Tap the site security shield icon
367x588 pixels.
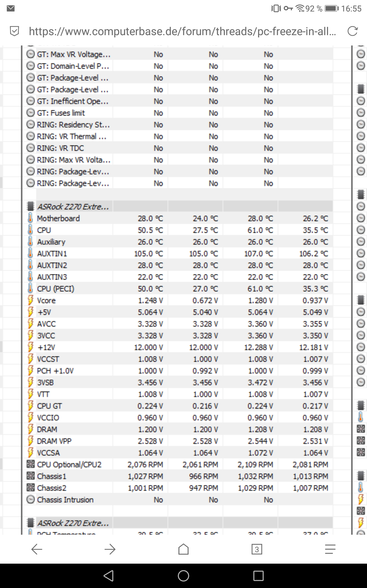point(14,31)
